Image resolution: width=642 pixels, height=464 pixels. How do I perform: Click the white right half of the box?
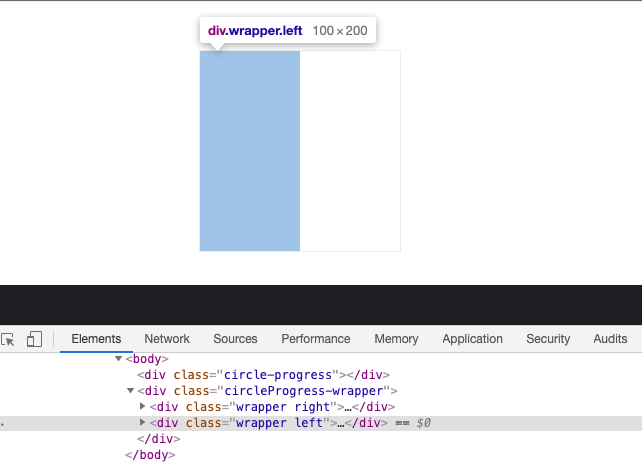[350, 151]
